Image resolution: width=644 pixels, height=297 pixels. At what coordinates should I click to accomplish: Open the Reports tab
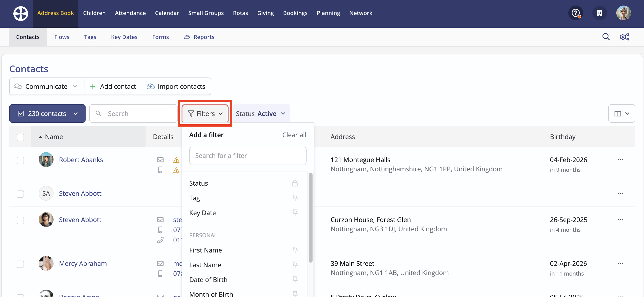(x=199, y=37)
